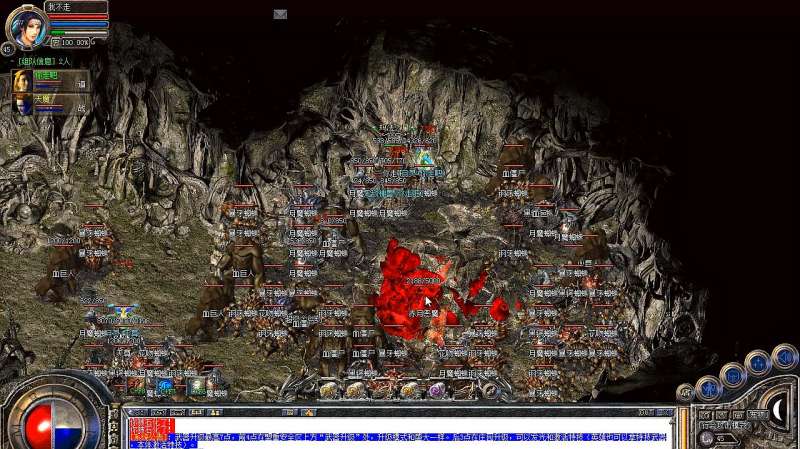Open the second blue round menu button
Image resolution: width=800 pixels, height=449 pixels.
733,376
